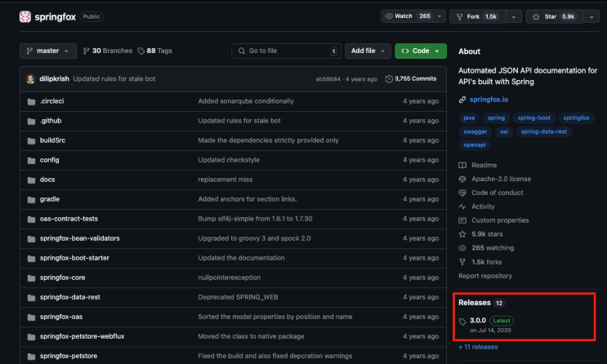Screen dimensions: 607x364
Task: Click the Custom properties icon
Action: [462, 220]
